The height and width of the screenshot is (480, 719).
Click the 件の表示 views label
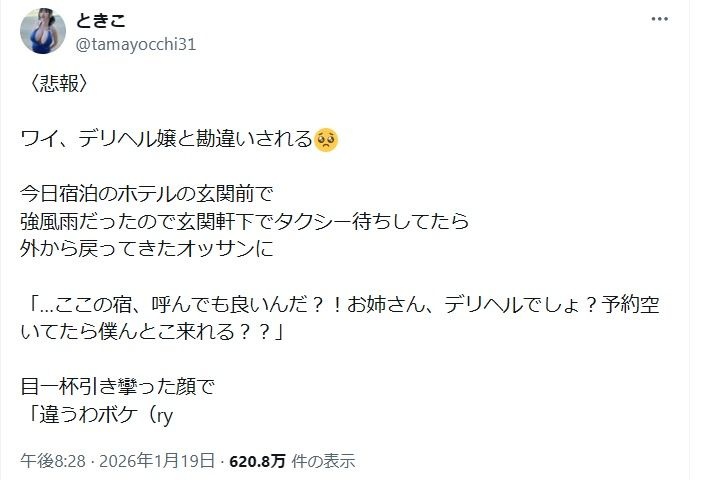[324, 461]
